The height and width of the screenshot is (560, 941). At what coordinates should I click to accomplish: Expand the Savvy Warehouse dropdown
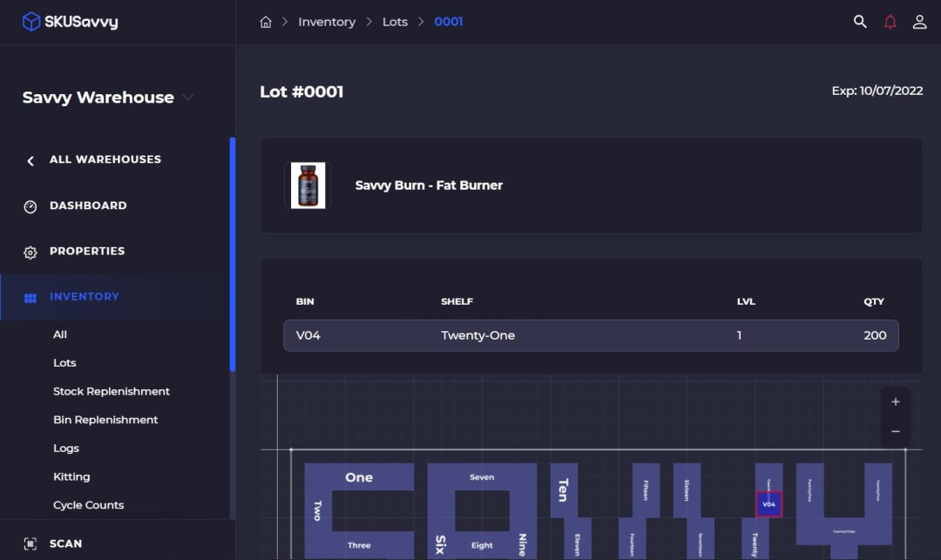coord(188,98)
